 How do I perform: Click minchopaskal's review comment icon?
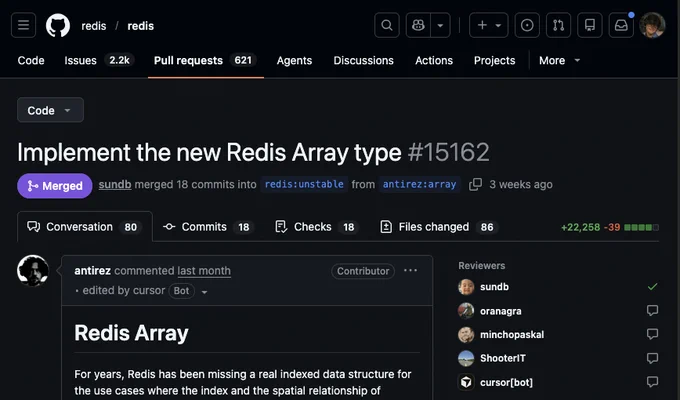pos(652,334)
